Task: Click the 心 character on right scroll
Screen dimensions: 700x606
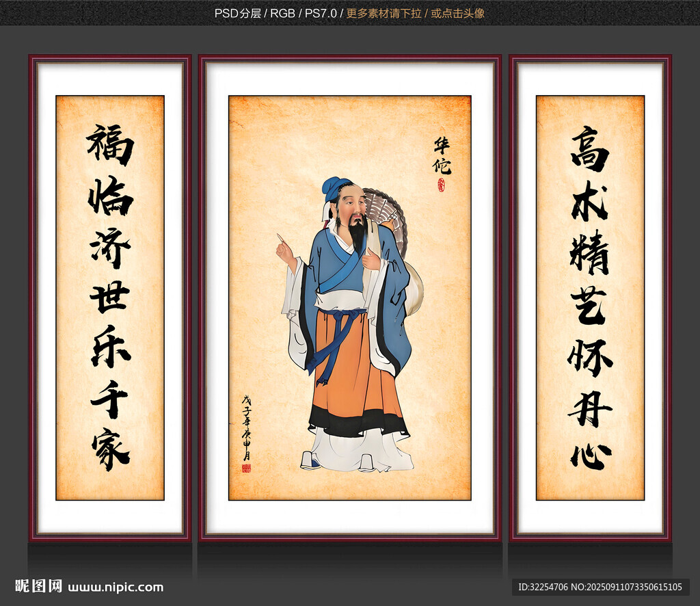Action: [591, 456]
